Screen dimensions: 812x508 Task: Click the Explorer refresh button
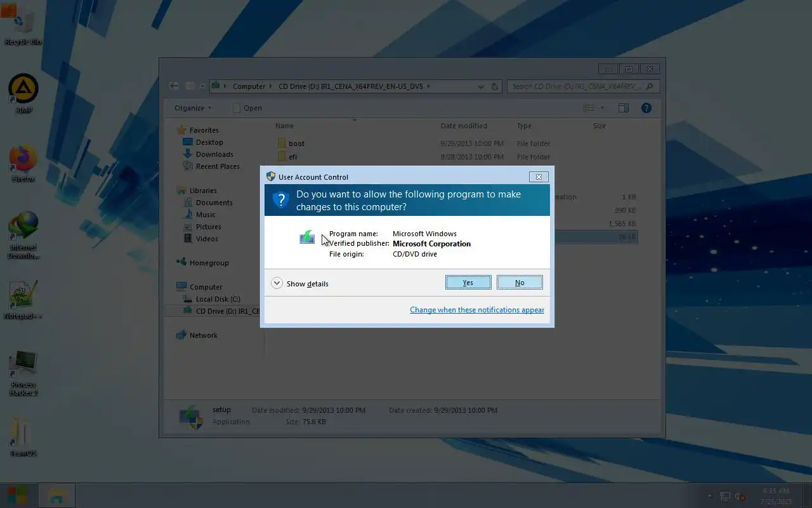click(495, 86)
